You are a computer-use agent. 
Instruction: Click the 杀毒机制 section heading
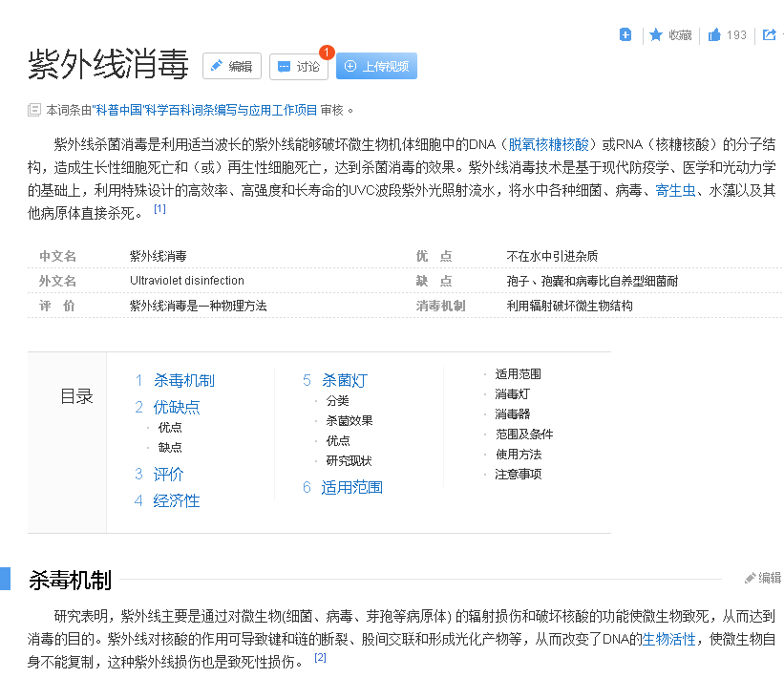pos(70,580)
